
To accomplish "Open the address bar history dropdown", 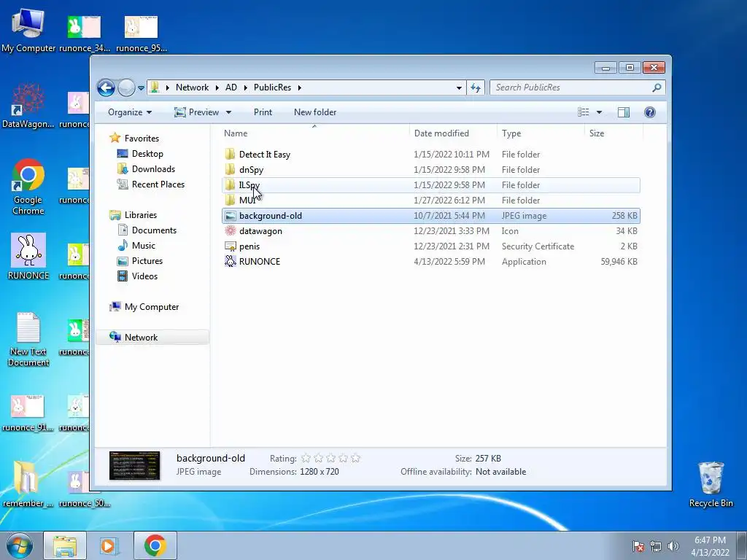I will tap(459, 87).
